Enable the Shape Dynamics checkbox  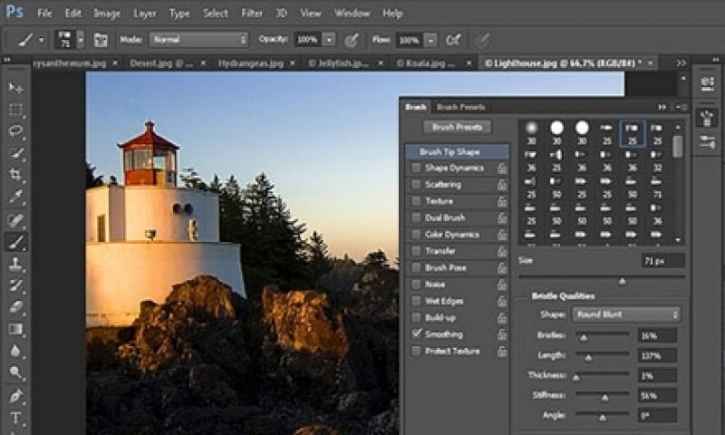(x=416, y=168)
